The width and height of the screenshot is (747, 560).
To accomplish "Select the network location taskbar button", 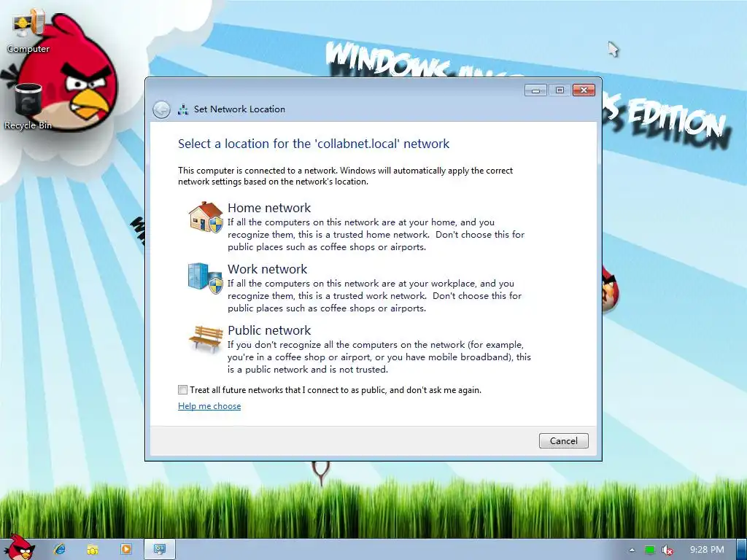I will [x=160, y=549].
